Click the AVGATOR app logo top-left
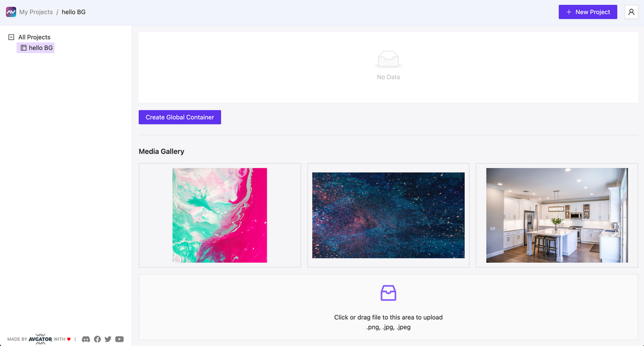The width and height of the screenshot is (644, 346). click(10, 11)
